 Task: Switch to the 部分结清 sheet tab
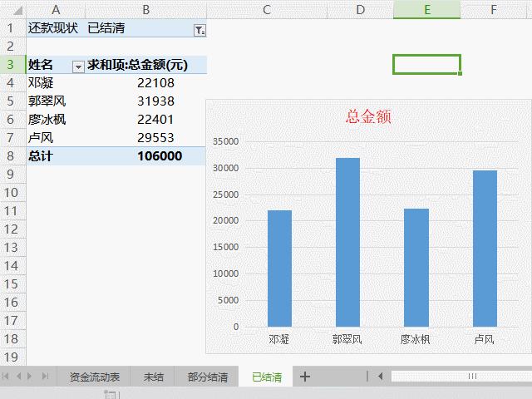[207, 377]
